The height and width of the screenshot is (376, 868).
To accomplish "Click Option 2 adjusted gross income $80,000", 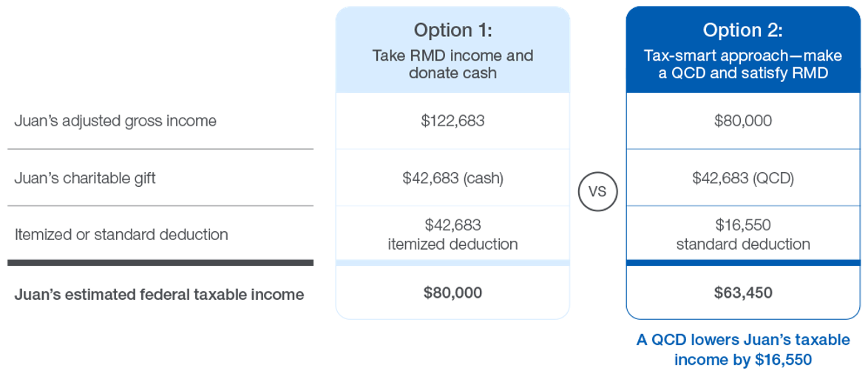I will coord(743,120).
